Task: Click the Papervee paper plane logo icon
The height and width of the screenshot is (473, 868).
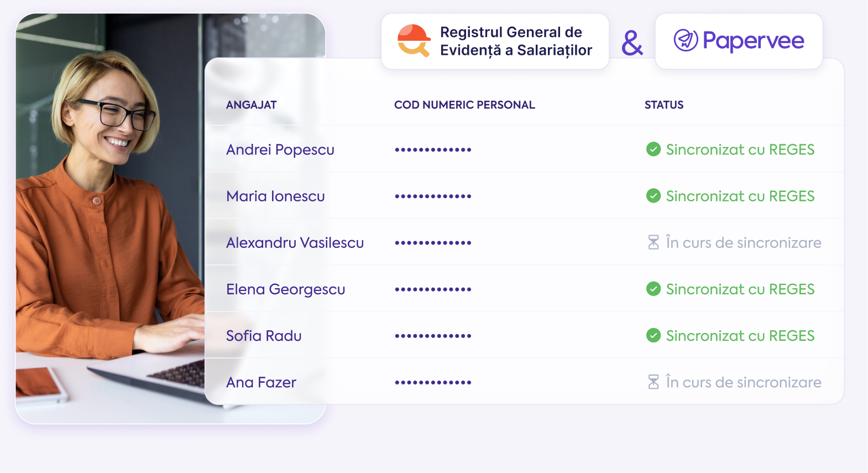Action: [x=686, y=40]
